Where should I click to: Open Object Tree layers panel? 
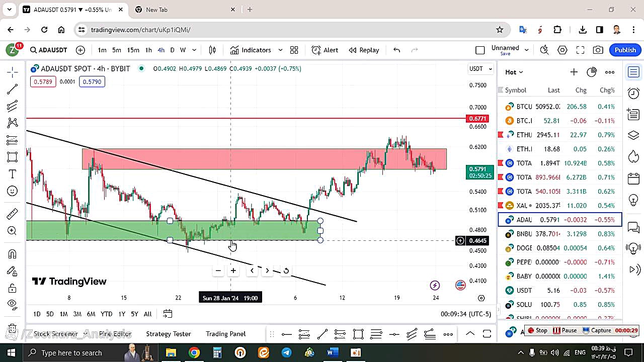633,136
